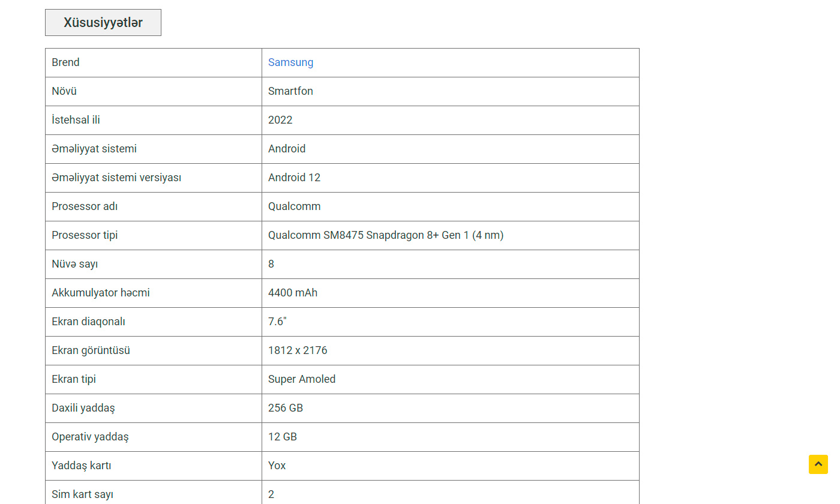Click the 2022 production year value
This screenshot has width=840, height=504.
coord(280,120)
